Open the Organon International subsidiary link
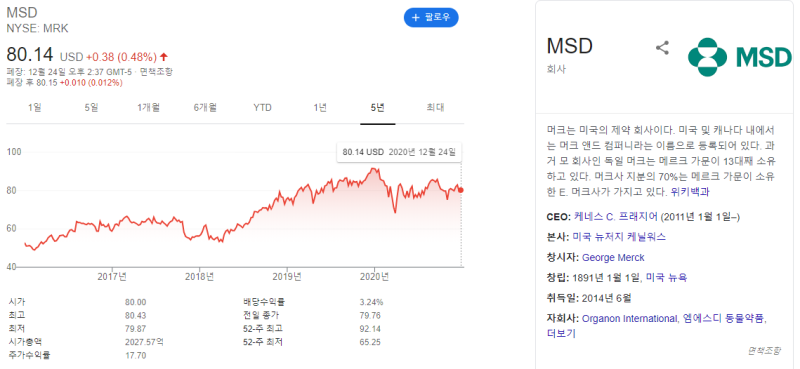Image resolution: width=800 pixels, height=369 pixels. click(630, 318)
